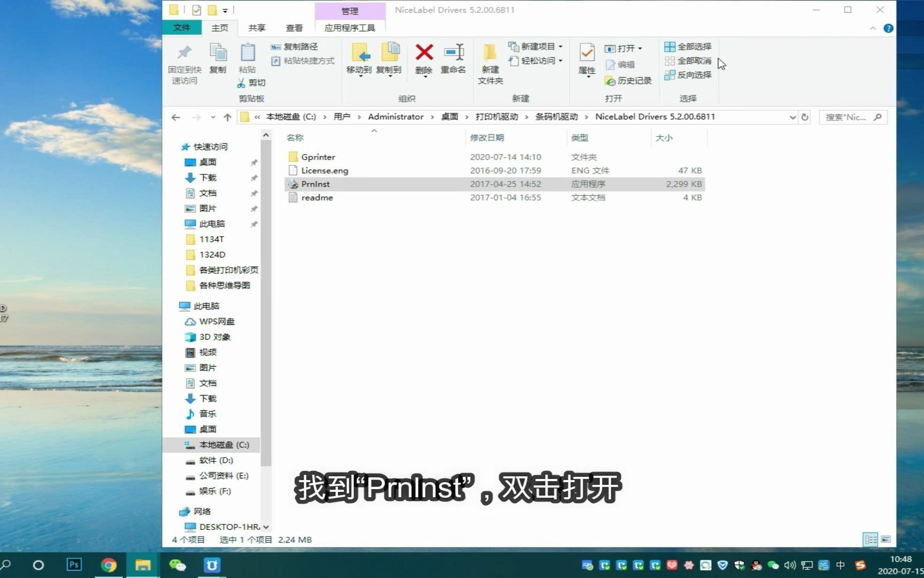Click the navigation pane scrollbar
The width and height of the screenshot is (924, 578).
(266, 302)
